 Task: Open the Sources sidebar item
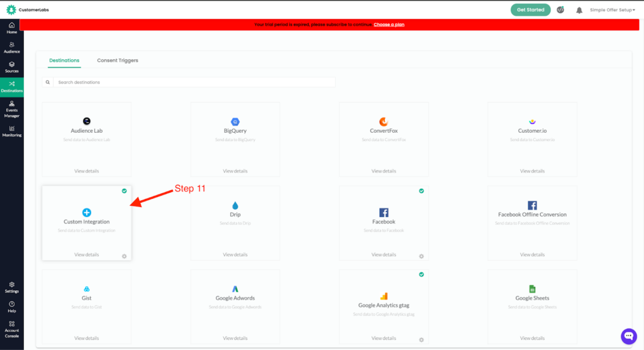pos(11,67)
